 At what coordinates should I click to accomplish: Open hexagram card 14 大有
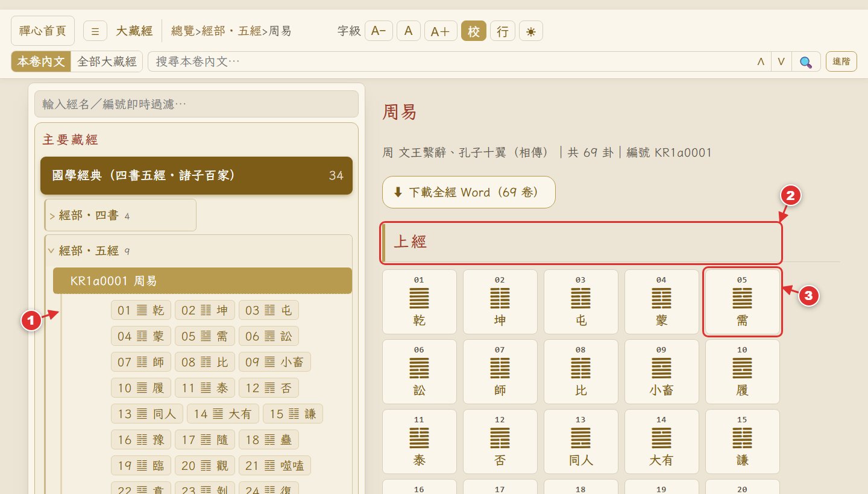[662, 442]
